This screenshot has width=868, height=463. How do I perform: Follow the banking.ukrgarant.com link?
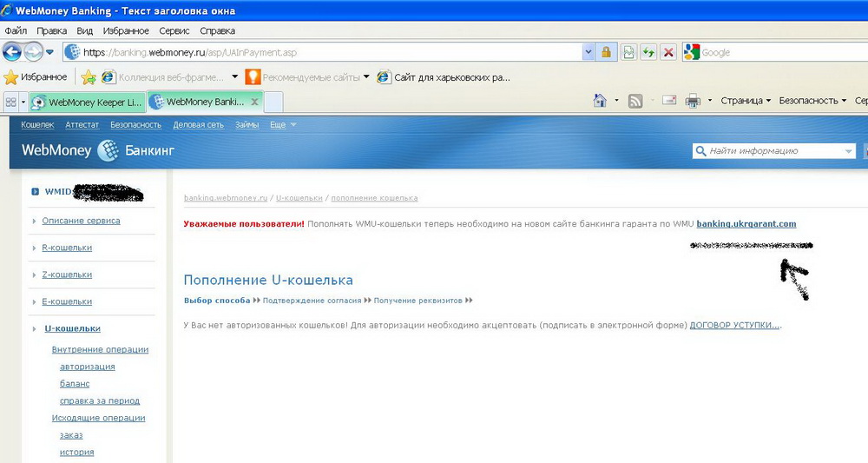746,224
